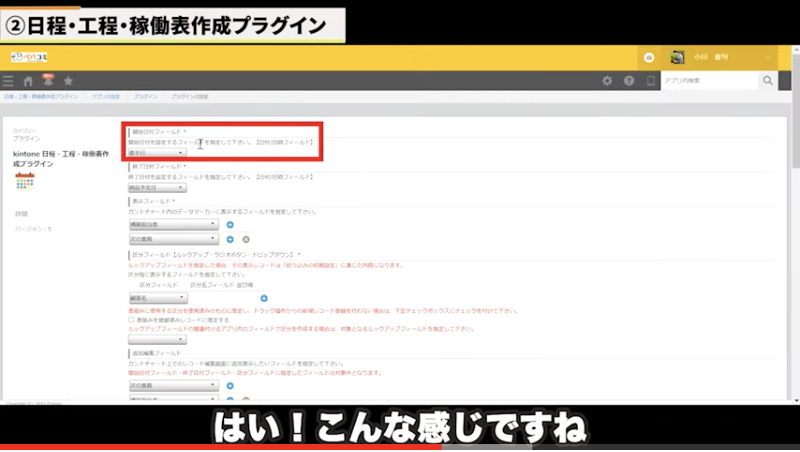Click the アプリの設定 breadcrumb link
This screenshot has height=452, width=800.
pyautogui.click(x=105, y=97)
